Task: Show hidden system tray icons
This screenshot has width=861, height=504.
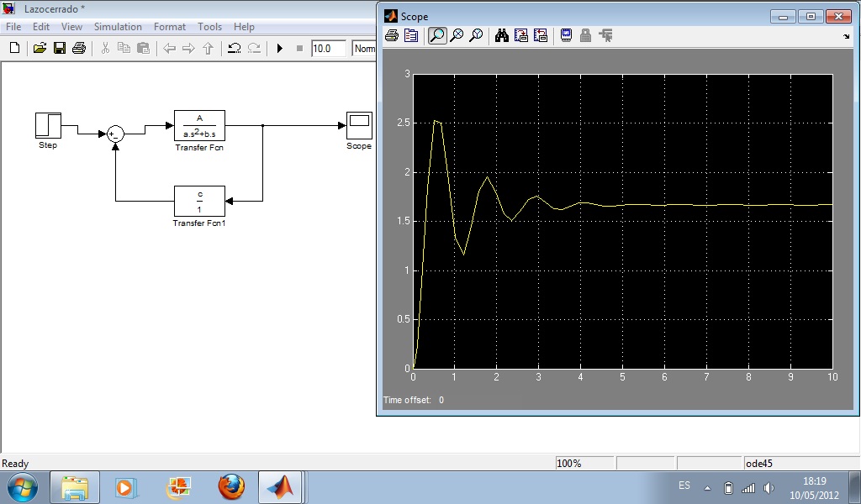Action: coord(707,487)
